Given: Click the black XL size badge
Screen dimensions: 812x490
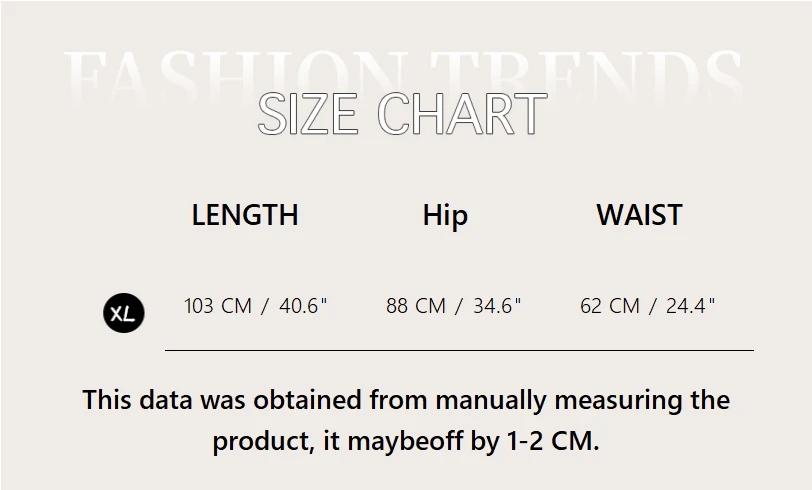Looking at the screenshot, I should pos(124,313).
